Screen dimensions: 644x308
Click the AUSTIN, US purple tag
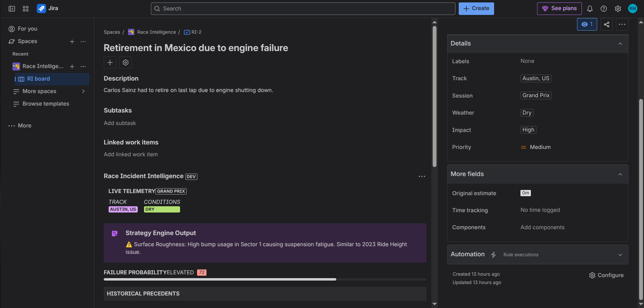point(123,209)
